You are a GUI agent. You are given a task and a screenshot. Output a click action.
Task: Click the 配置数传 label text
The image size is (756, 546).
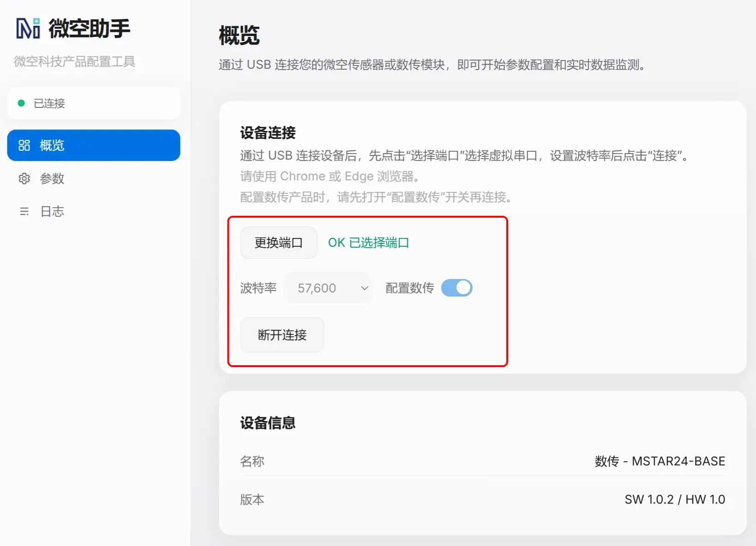(409, 288)
